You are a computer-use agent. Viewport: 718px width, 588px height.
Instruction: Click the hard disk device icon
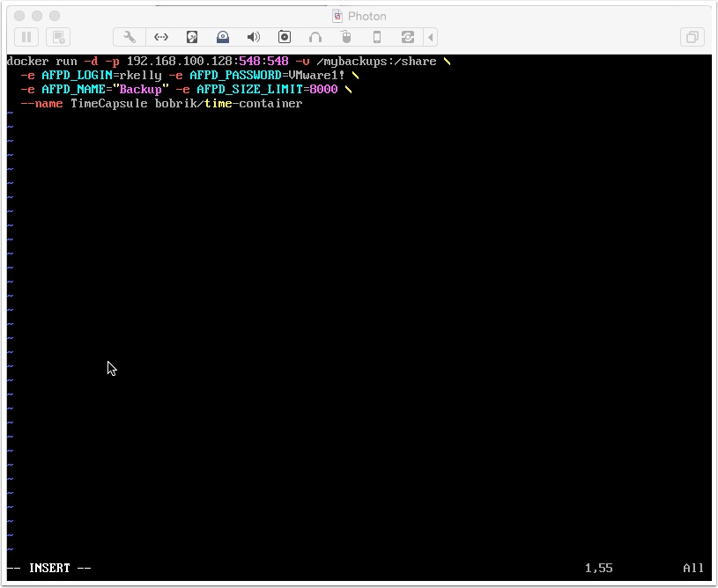click(192, 37)
